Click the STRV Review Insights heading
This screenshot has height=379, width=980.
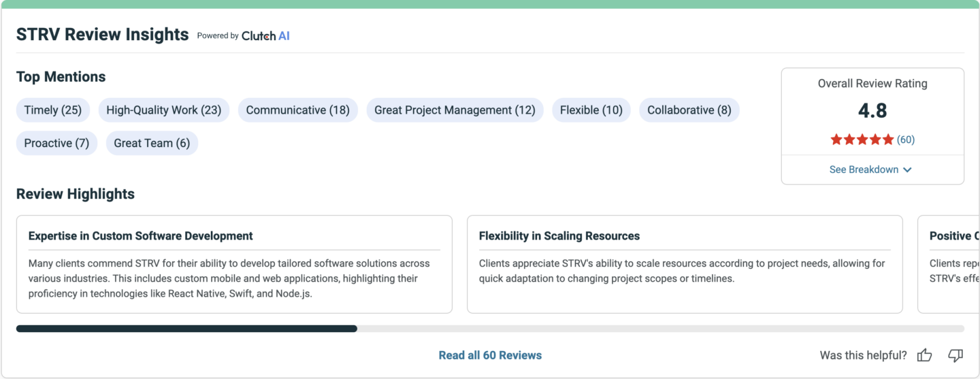(103, 35)
